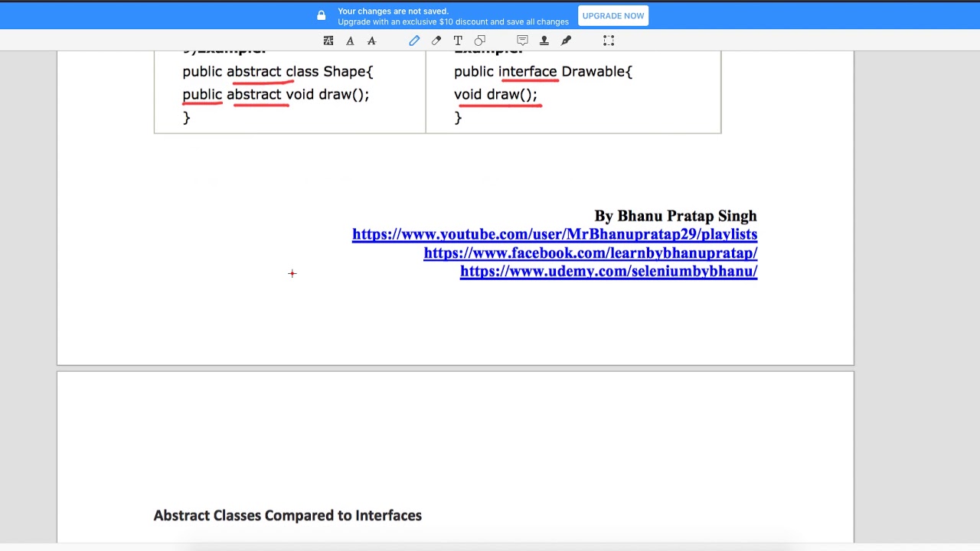Viewport: 980px width, 551px height.
Task: Open the Facebook learnbybhanupratap link
Action: [590, 253]
